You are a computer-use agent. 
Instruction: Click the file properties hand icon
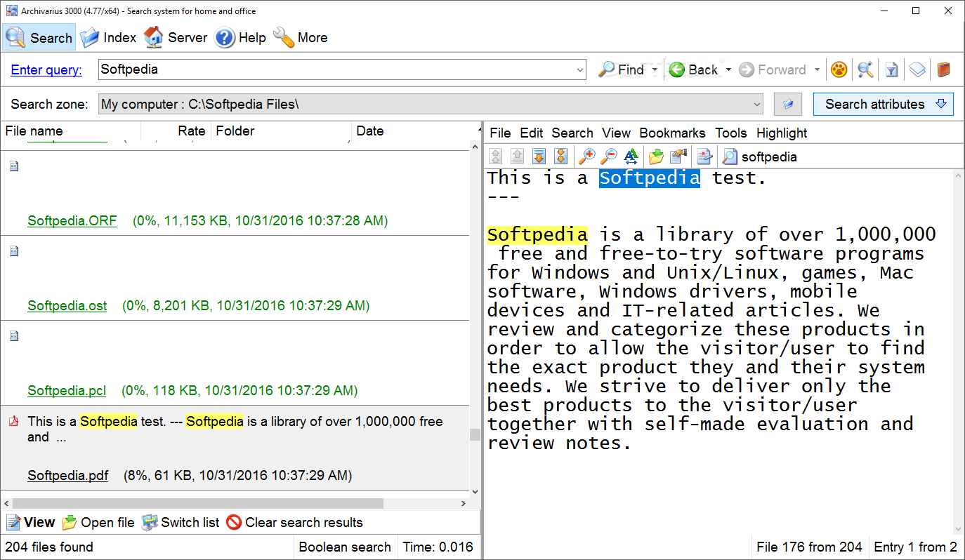tap(678, 156)
